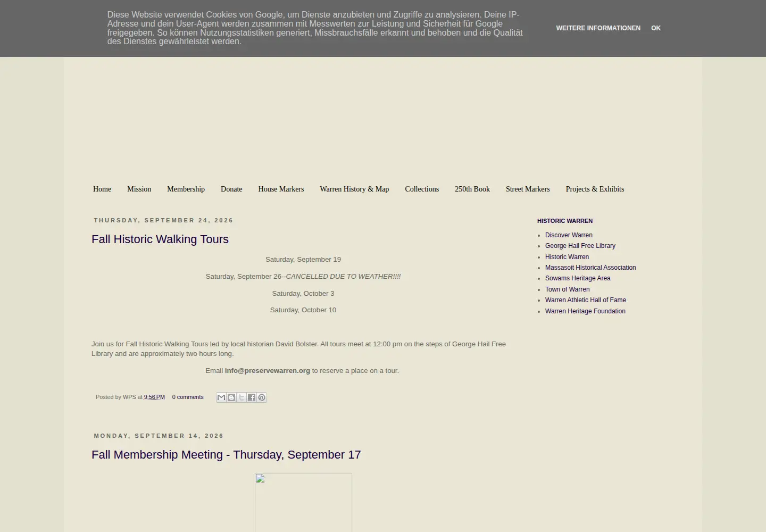Open the Fall Historic Walking Tours post

(x=160, y=239)
